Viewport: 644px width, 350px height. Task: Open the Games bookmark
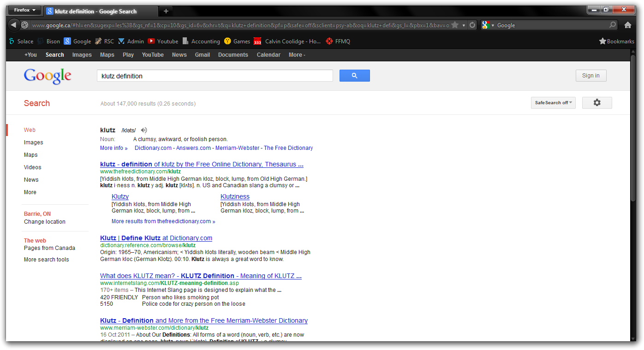coord(237,42)
